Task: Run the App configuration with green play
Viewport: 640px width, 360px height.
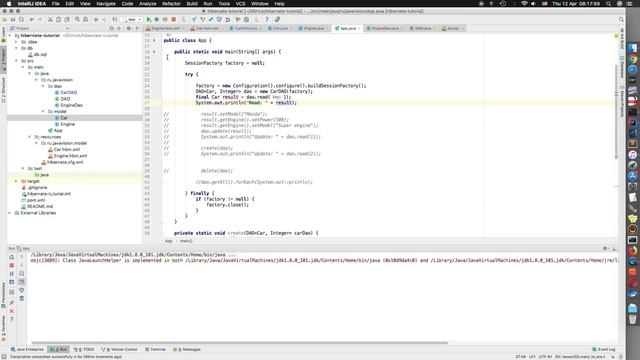Action: tap(149, 19)
